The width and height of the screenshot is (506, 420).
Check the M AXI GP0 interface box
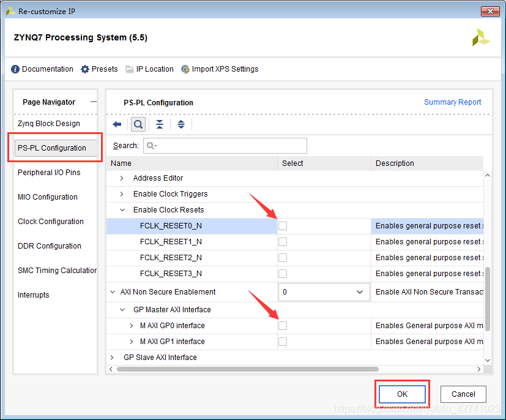coord(283,326)
